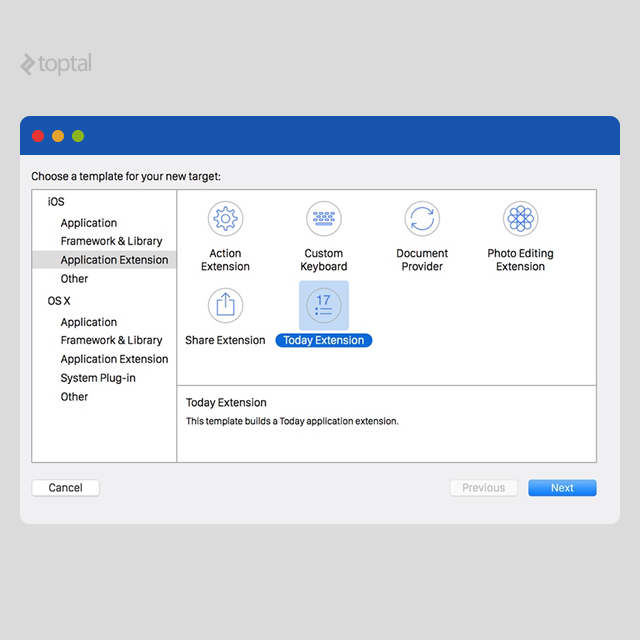Image resolution: width=640 pixels, height=640 pixels.
Task: Select iOS Application Extension category
Action: pos(104,260)
